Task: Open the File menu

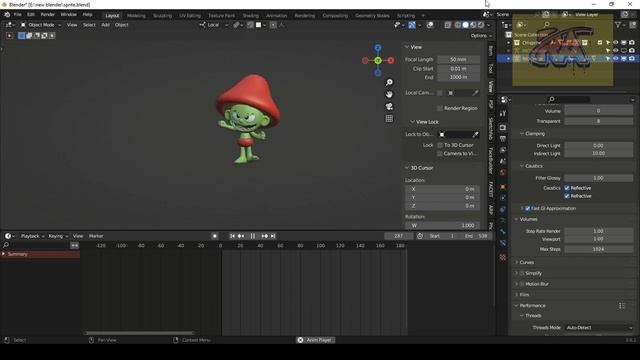Action: point(18,15)
